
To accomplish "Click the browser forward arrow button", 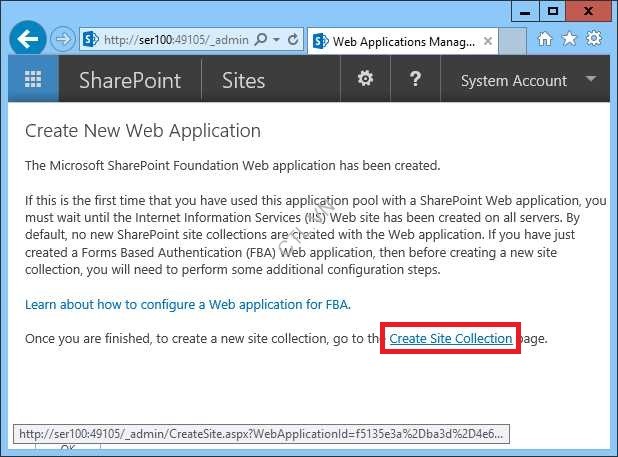I will tap(63, 40).
